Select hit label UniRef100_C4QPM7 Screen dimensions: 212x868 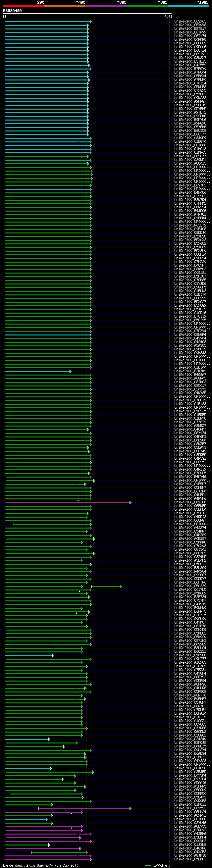190,430
